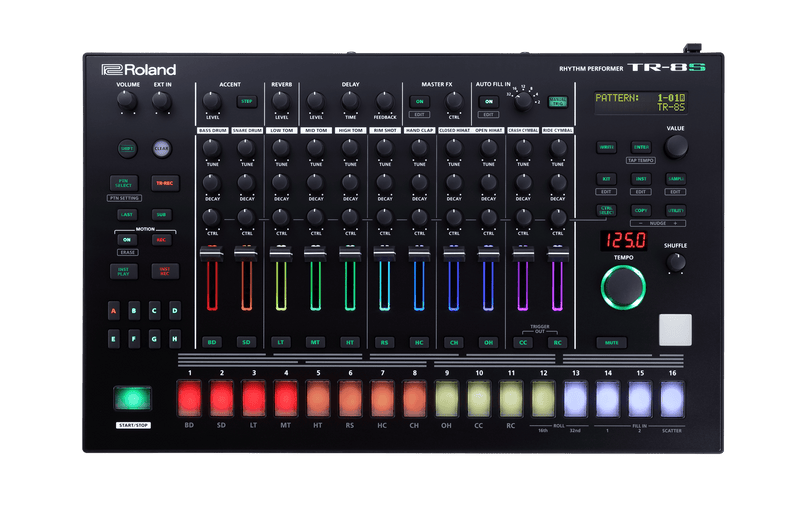This screenshot has height=506, width=800.
Task: Toggle the Auto Fill In ON button
Action: click(x=488, y=102)
